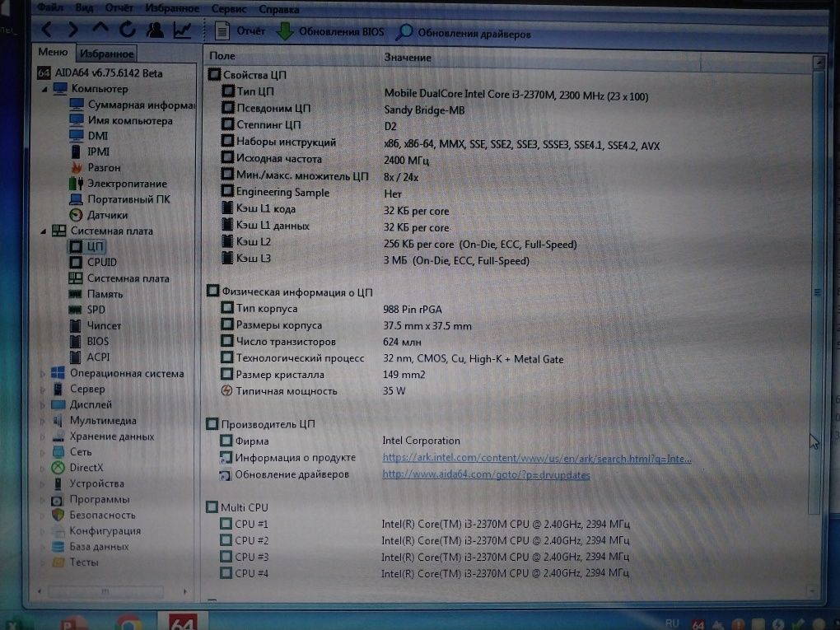The height and width of the screenshot is (630, 840).
Task: Click the База данных database icon
Action: pyautogui.click(x=58, y=547)
